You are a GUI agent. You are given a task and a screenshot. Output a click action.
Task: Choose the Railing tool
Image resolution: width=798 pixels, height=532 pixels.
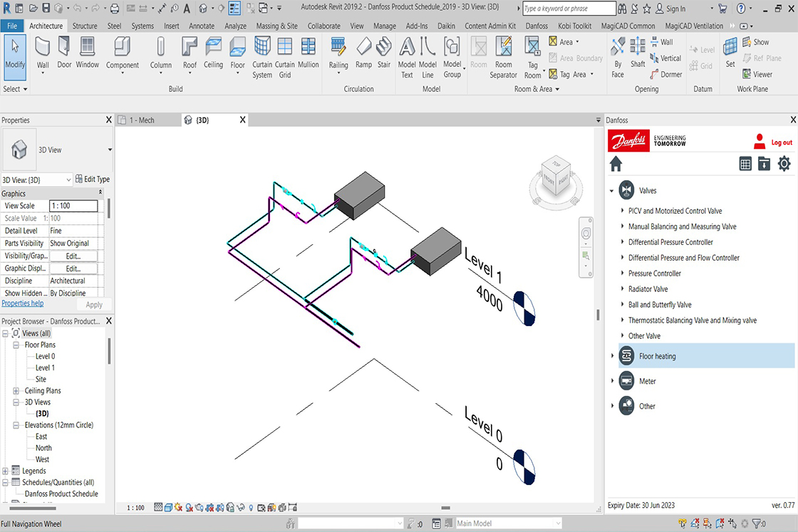click(338, 53)
